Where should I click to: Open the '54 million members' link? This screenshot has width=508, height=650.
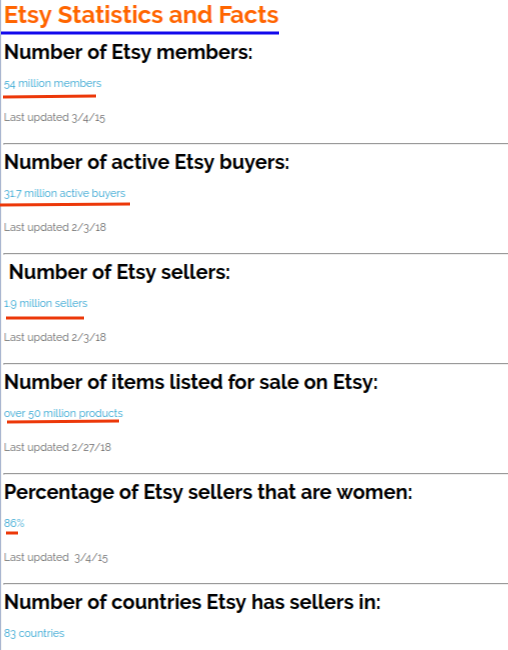[x=53, y=83]
